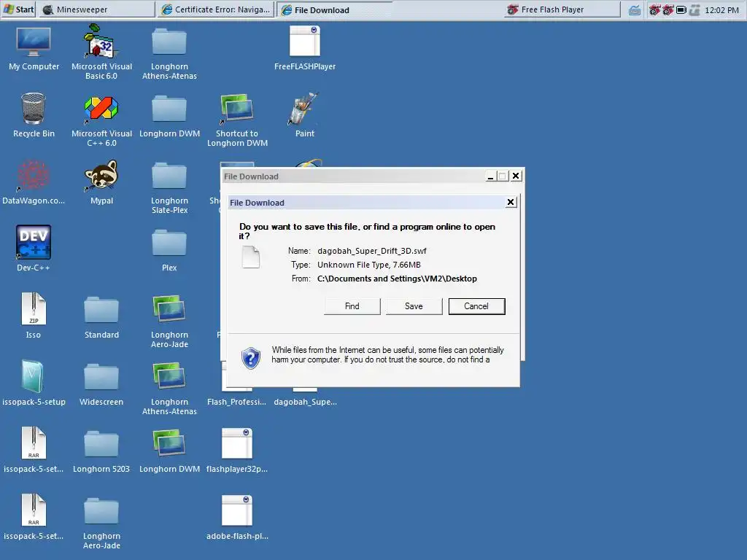Switch to Free Flash Player taskbar item
The width and height of the screenshot is (747, 560).
[562, 9]
